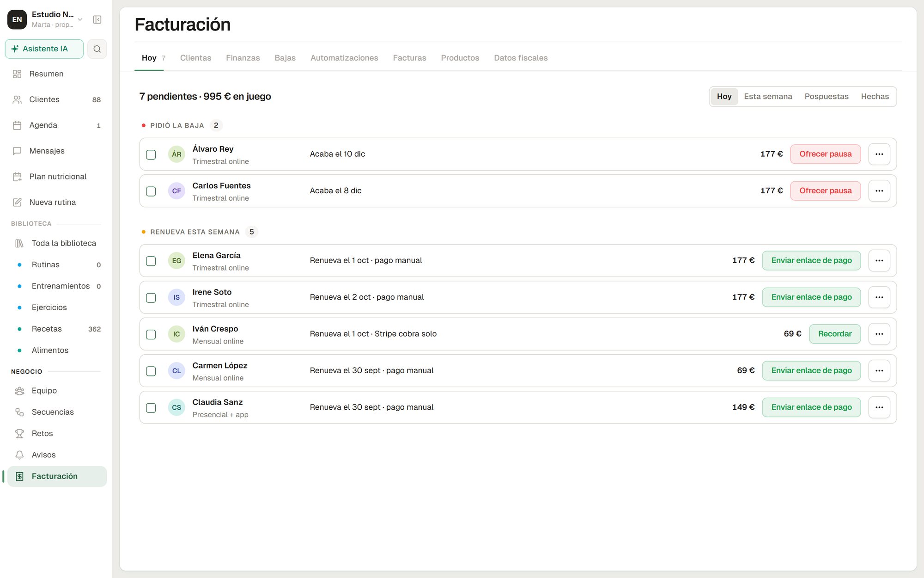
Task: Switch to Clientas tab
Action: [x=195, y=58]
